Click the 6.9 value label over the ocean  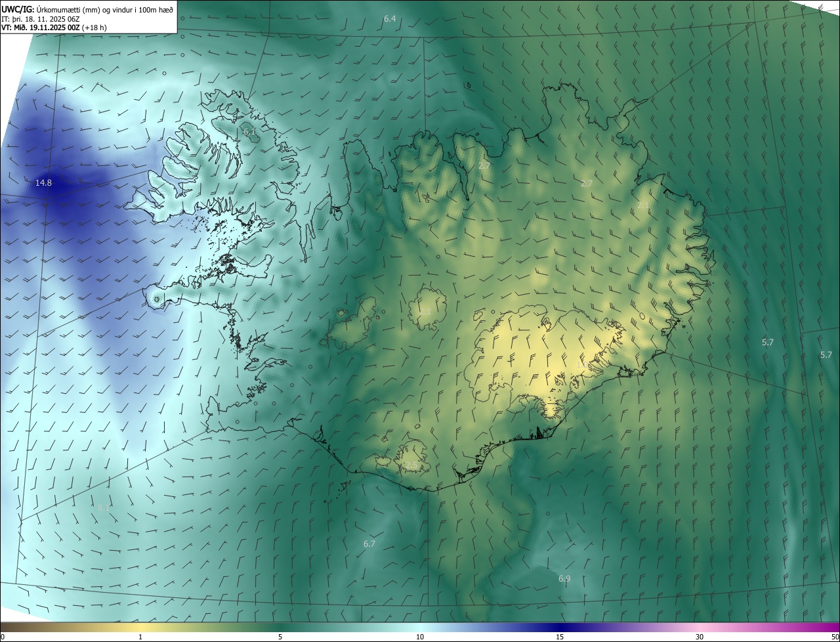(564, 578)
